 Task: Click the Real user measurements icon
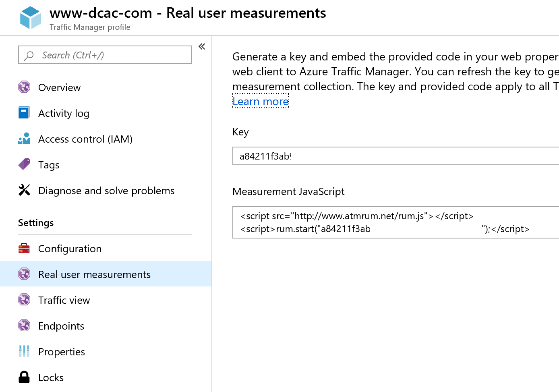(x=24, y=274)
